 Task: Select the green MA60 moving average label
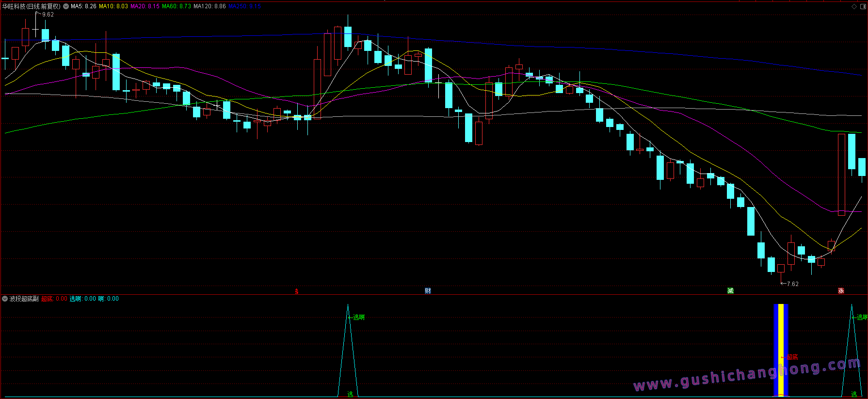pos(176,6)
